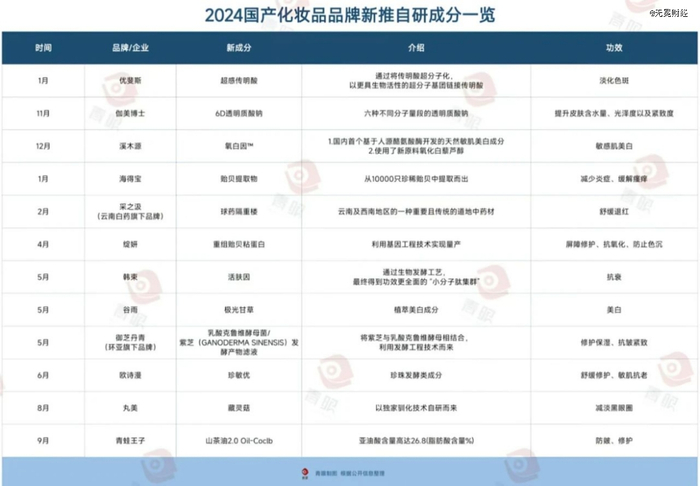700x486 pixels.
Task: Click the effect cell 防皱、修护
Action: point(614,440)
